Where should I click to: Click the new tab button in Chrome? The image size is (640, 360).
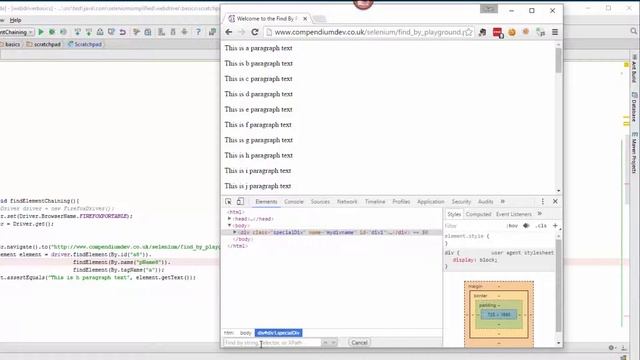pyautogui.click(x=319, y=19)
